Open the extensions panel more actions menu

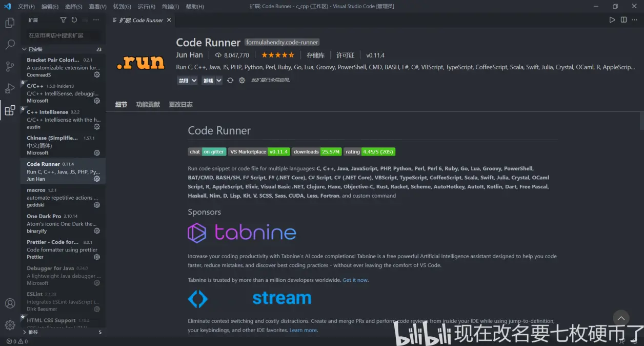96,20
